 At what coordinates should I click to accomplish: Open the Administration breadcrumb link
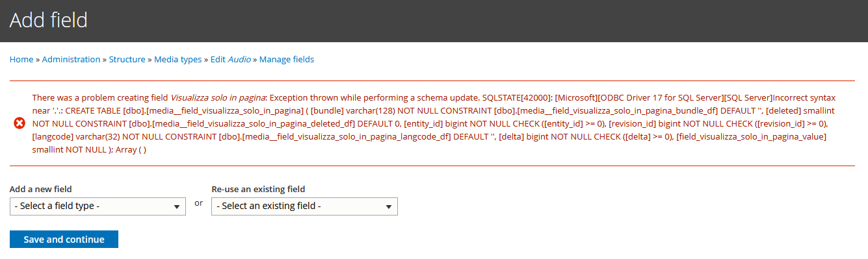[71, 59]
